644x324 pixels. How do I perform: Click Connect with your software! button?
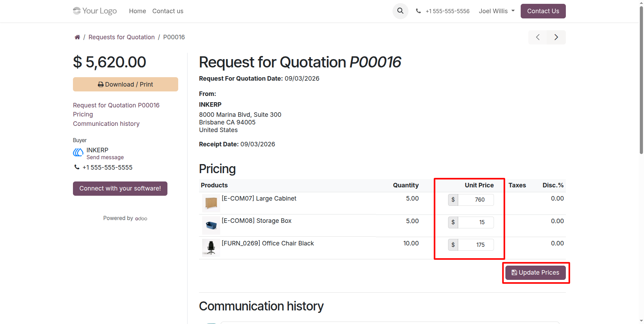pyautogui.click(x=120, y=188)
